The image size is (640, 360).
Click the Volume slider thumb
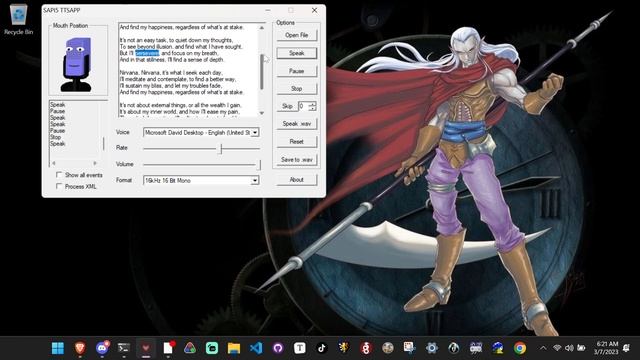259,164
